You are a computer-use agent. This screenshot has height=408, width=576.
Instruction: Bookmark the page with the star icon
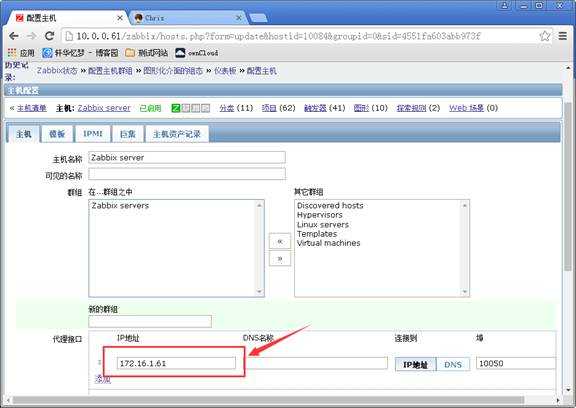[x=545, y=36]
